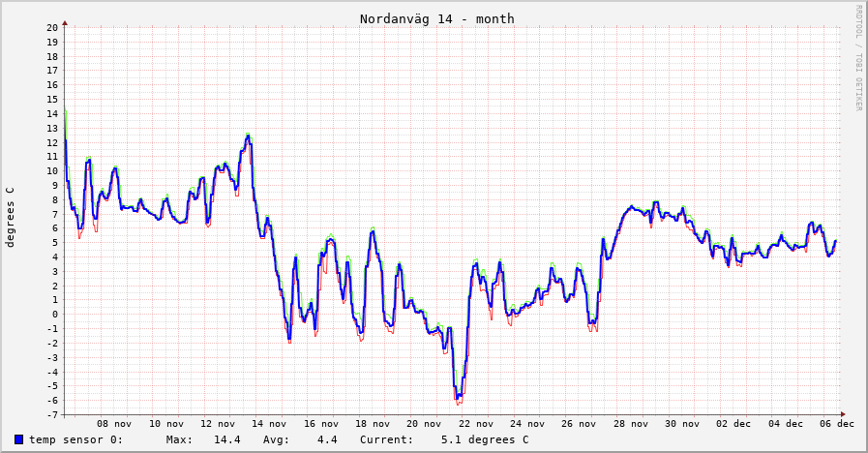Click the 20 tick on y-axis
Image resolution: width=868 pixels, height=453 pixels.
click(x=52, y=27)
